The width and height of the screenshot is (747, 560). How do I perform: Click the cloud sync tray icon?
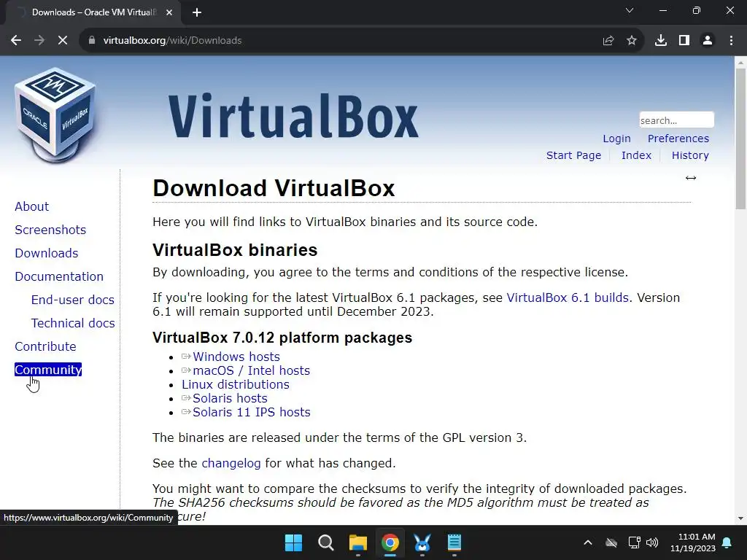coord(611,542)
